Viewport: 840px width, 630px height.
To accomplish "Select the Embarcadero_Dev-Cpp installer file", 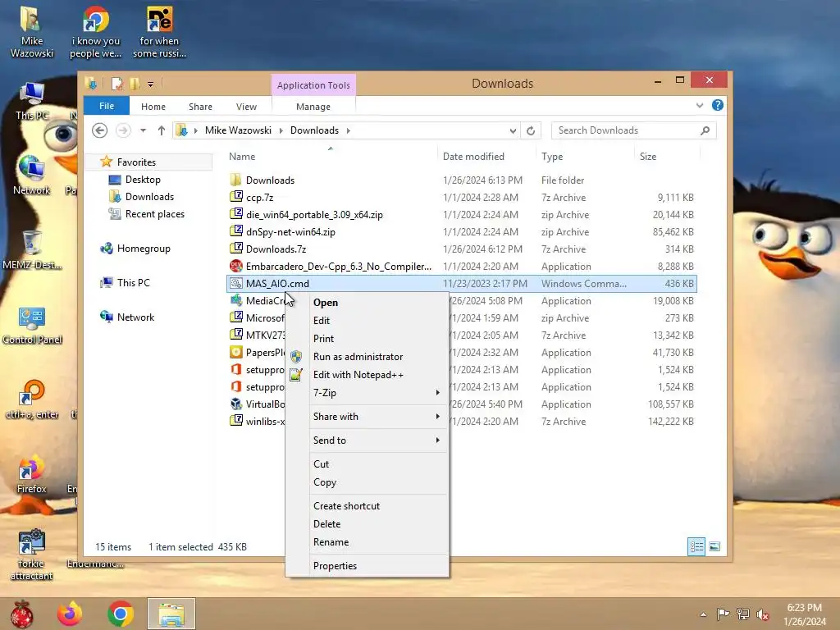I will click(462, 267).
